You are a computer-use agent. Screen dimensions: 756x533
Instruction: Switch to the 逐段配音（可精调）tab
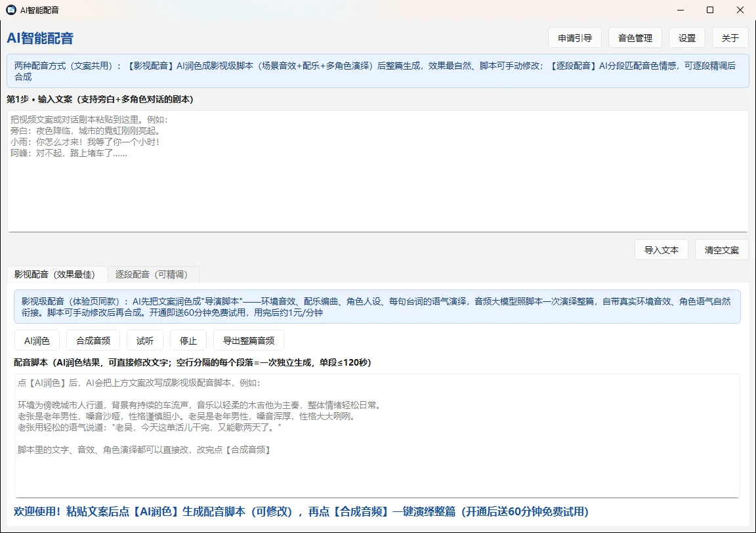point(154,274)
